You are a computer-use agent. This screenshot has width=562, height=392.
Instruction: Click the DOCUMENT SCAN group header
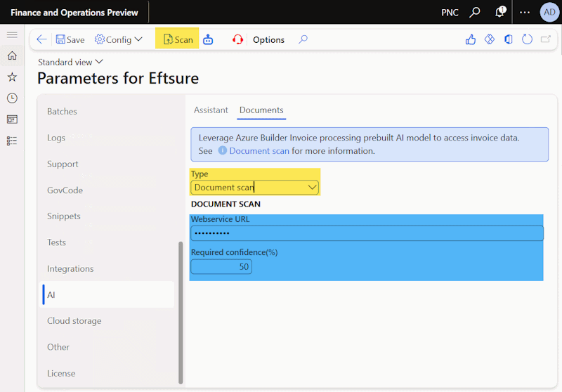click(226, 204)
